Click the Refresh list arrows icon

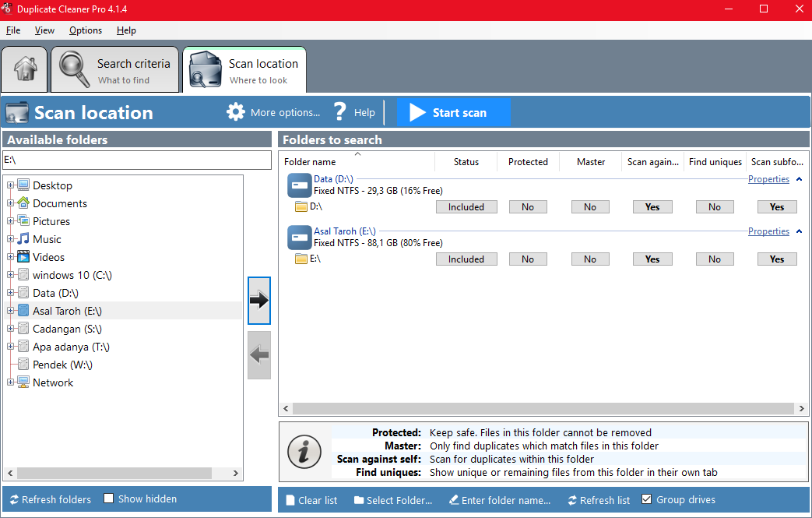point(572,500)
